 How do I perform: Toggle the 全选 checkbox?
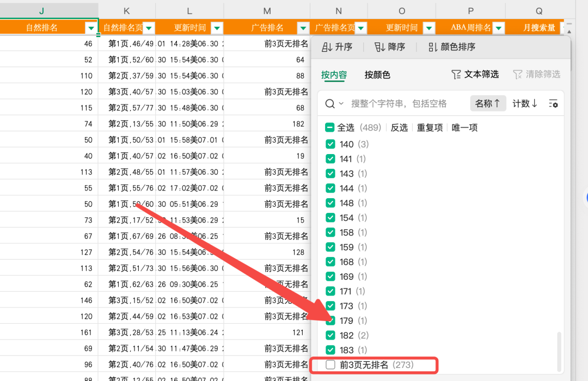(329, 127)
